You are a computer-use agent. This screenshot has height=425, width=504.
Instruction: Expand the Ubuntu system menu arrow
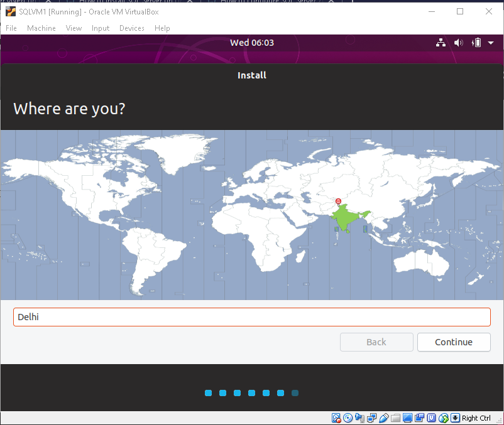coord(491,43)
